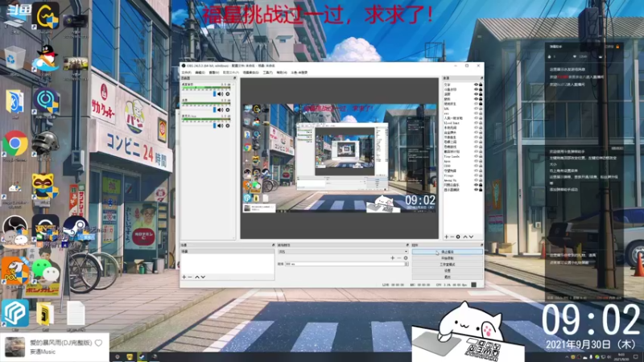Click the OBS preview canvas thumbnail
Viewport: 644px width, 362px height.
339,158
